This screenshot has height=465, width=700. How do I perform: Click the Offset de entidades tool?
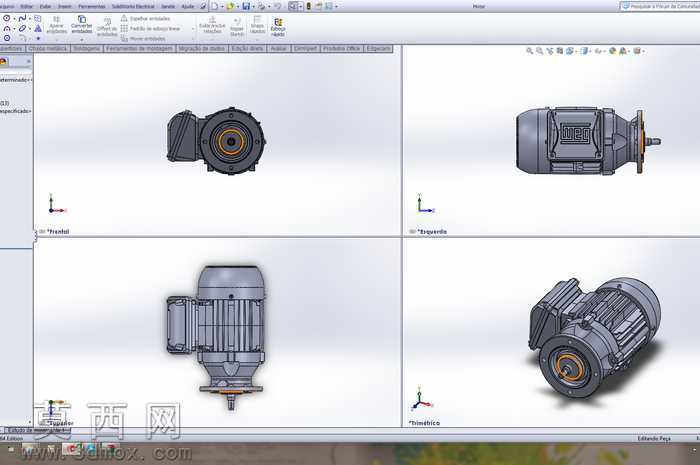(x=107, y=27)
